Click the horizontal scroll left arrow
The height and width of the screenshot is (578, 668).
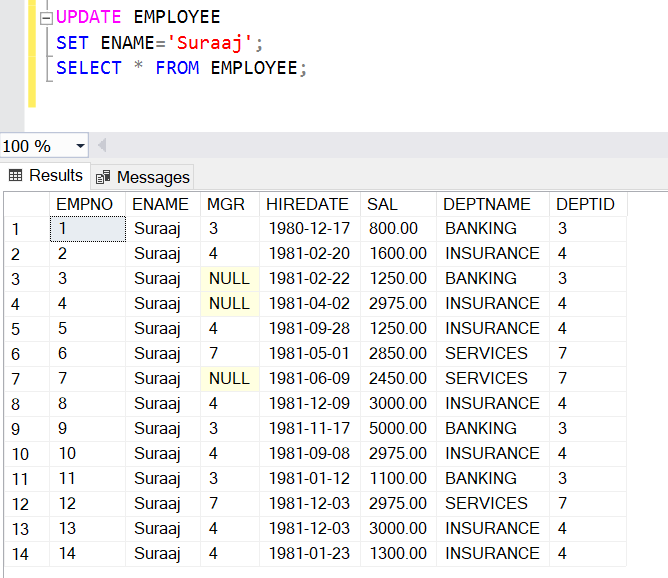(x=102, y=146)
